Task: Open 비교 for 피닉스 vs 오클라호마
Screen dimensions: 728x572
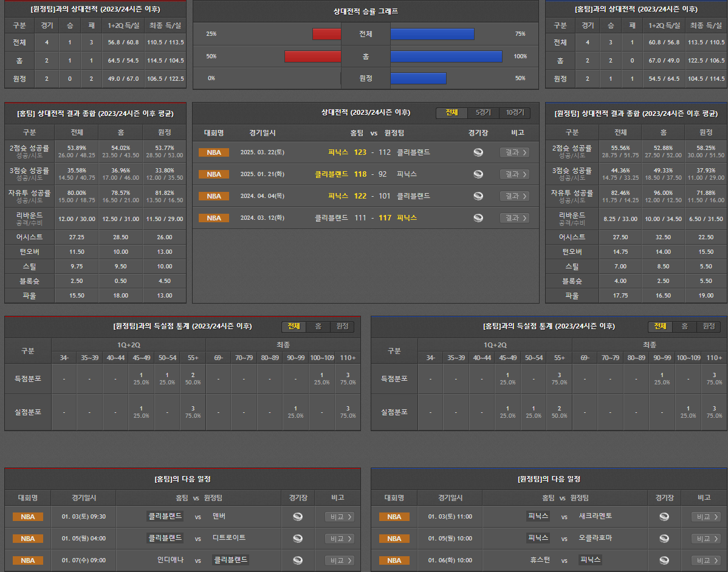Action: (x=706, y=539)
